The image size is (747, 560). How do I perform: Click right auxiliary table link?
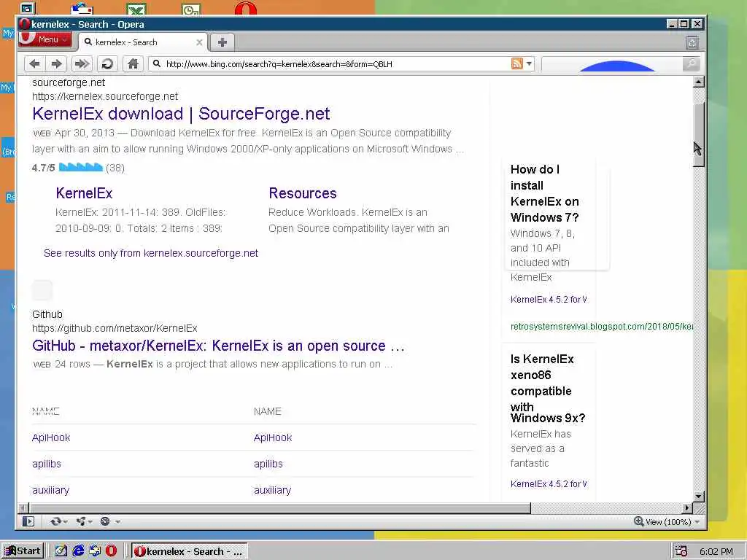click(272, 490)
